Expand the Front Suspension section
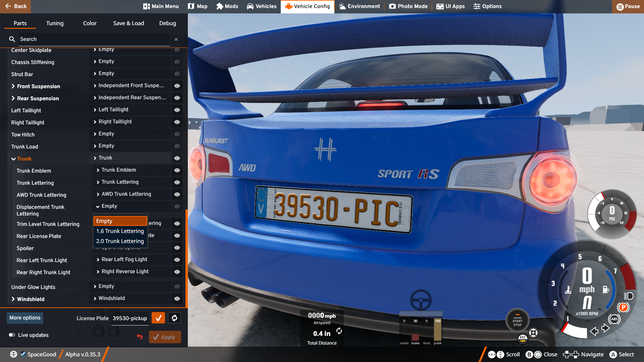The height and width of the screenshot is (362, 644). coord(13,86)
